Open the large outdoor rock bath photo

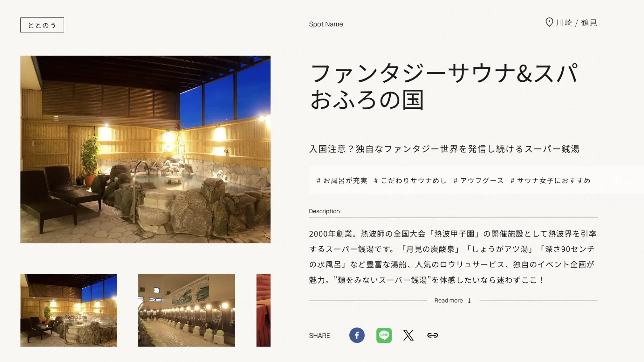click(x=145, y=149)
